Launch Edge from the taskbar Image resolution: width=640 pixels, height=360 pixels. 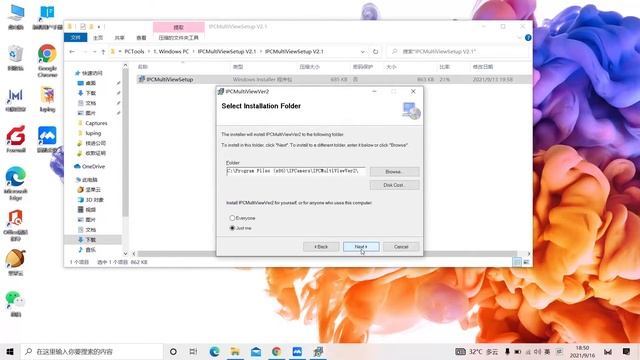[x=214, y=351]
